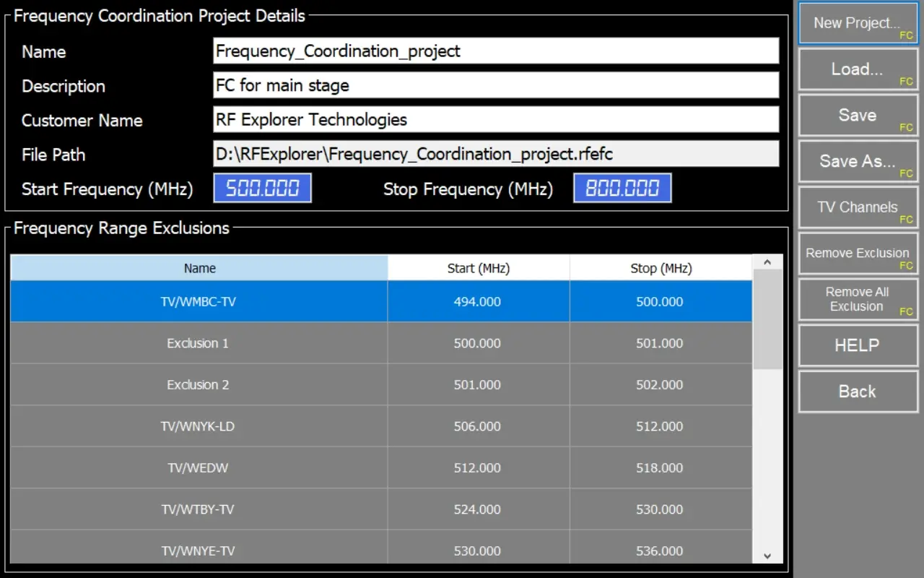Click the New Project button
This screenshot has height=578, width=924.
coord(857,24)
